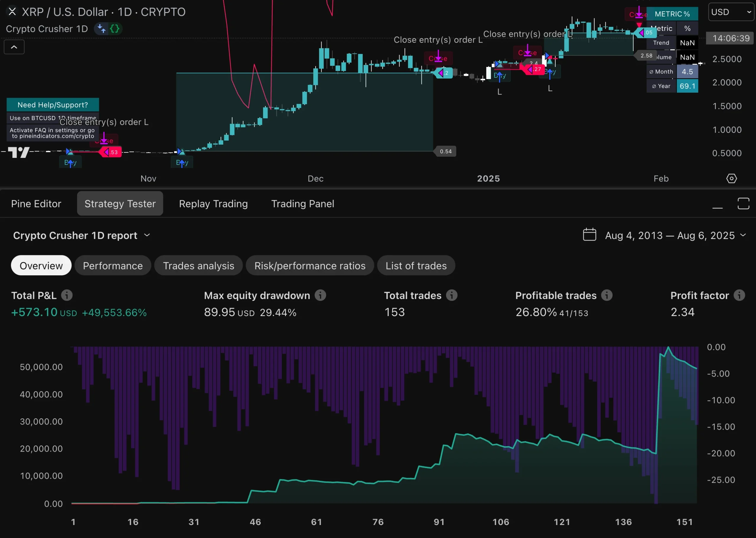Click the 29.44% drawdown value
756x538 pixels.
point(278,313)
